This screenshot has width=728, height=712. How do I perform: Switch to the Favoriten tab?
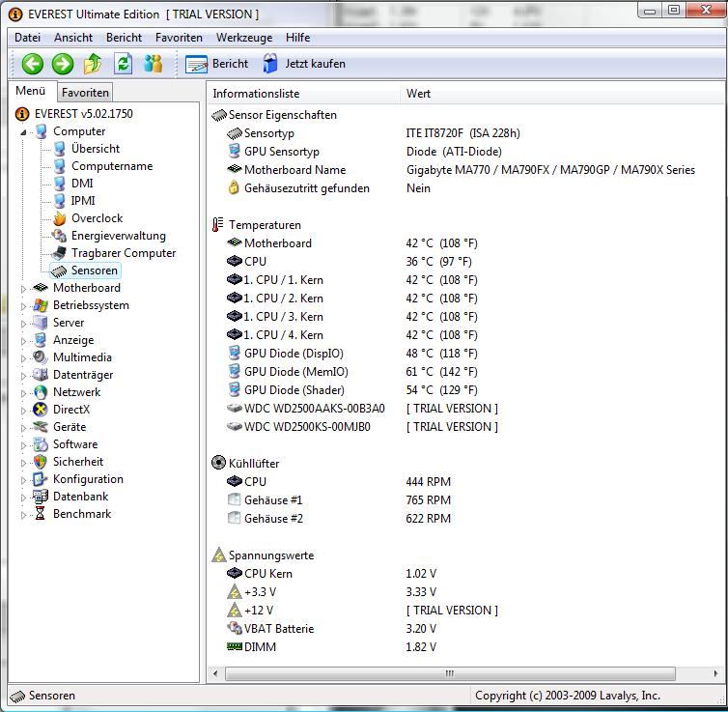pyautogui.click(x=85, y=93)
